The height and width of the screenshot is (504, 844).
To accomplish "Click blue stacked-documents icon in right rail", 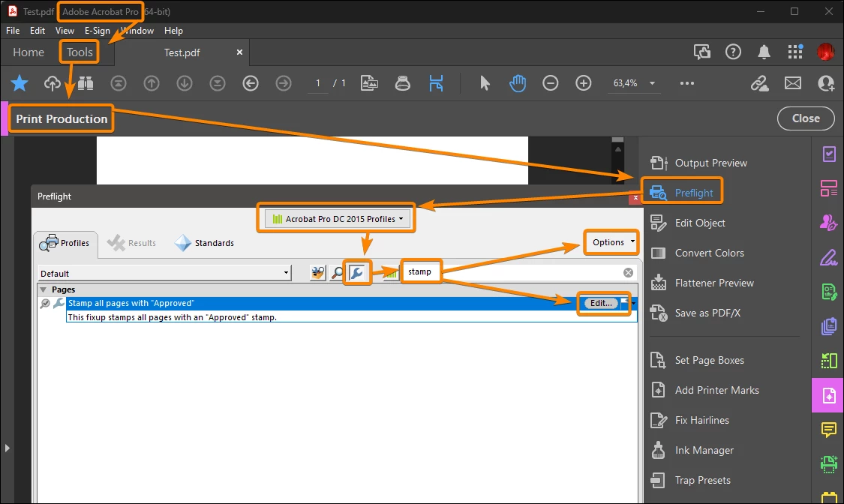I will click(x=829, y=326).
